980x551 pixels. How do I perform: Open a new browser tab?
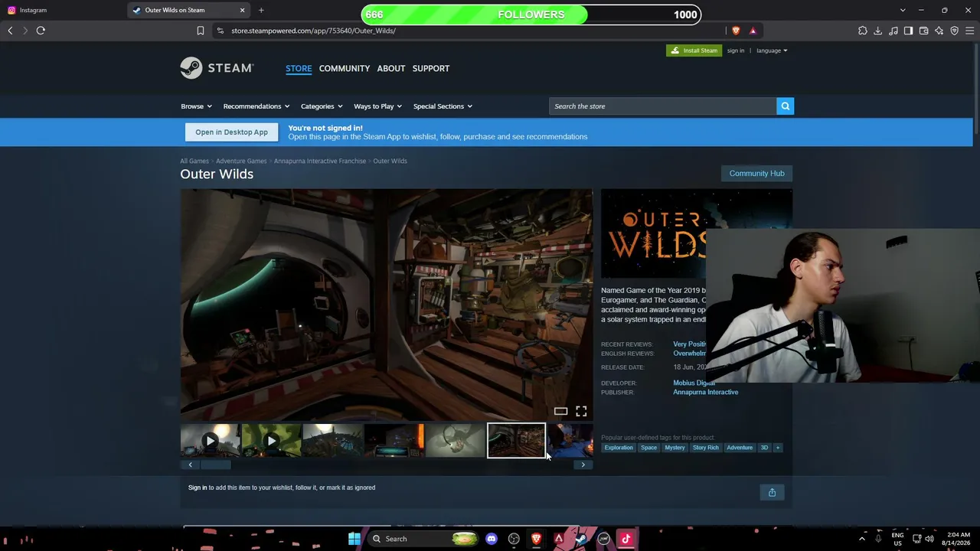point(261,10)
